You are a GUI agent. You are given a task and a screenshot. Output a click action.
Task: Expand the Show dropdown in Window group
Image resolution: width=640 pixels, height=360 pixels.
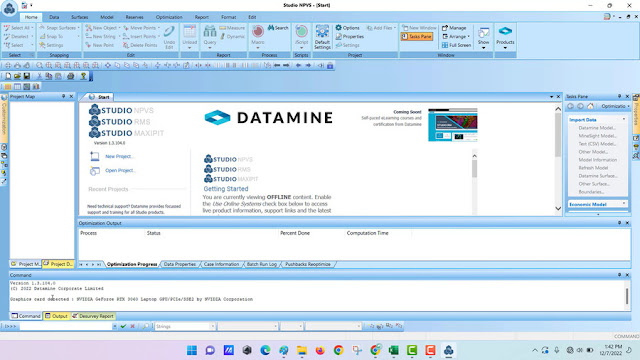pos(483,48)
